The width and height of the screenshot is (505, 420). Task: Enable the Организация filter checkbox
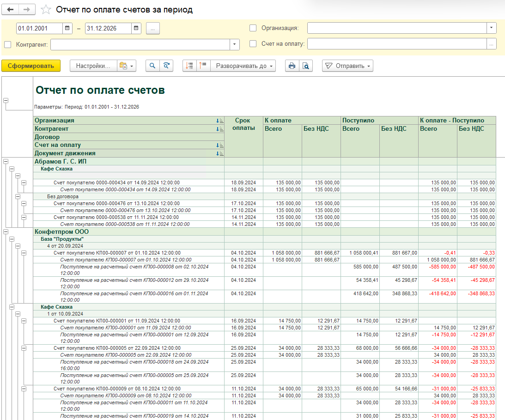pyautogui.click(x=253, y=28)
